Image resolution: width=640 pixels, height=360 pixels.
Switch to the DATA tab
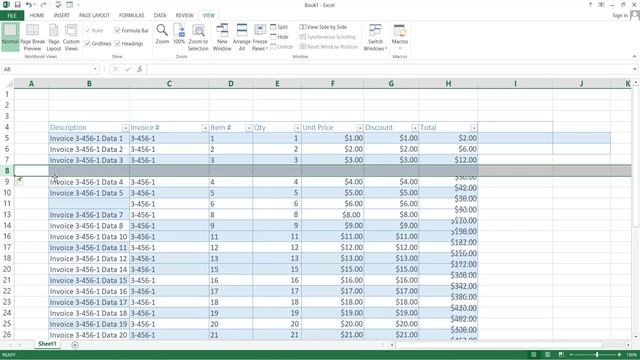click(x=160, y=16)
